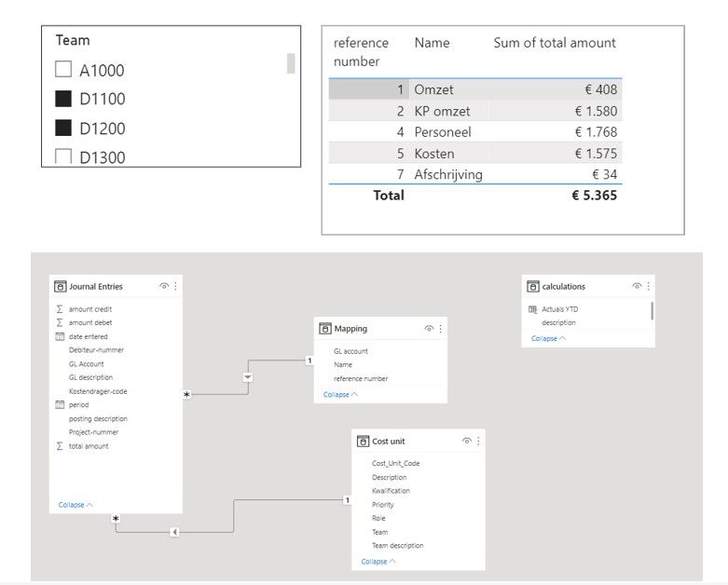Image resolution: width=728 pixels, height=585 pixels.
Task: Select reference number field in Mapping
Action: (361, 378)
